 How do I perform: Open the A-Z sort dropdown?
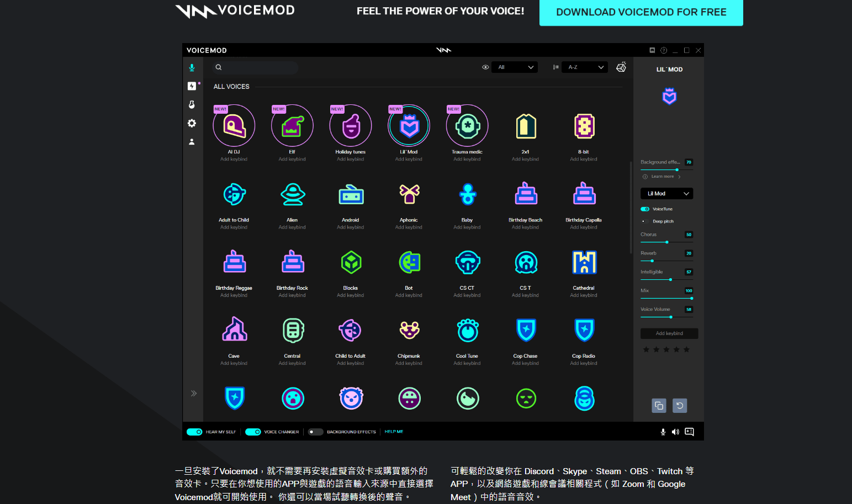[x=585, y=67]
